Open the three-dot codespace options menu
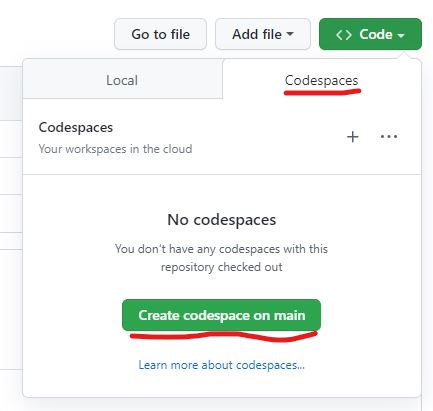The image size is (433, 411). coord(389,136)
